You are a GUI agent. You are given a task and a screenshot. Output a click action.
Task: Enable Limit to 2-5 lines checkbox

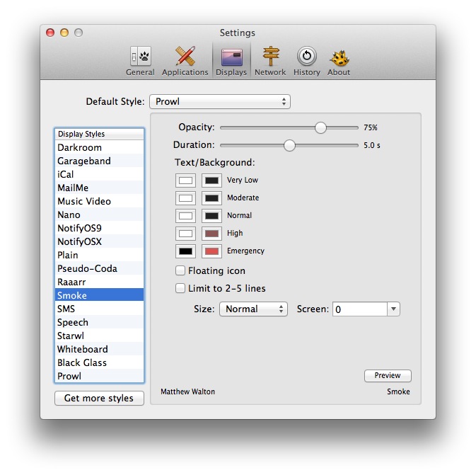[180, 288]
